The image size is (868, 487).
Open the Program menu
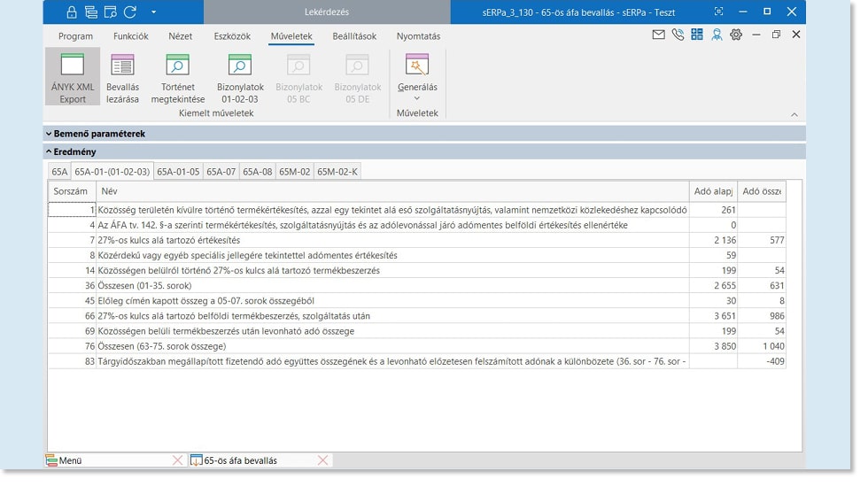[x=76, y=36]
